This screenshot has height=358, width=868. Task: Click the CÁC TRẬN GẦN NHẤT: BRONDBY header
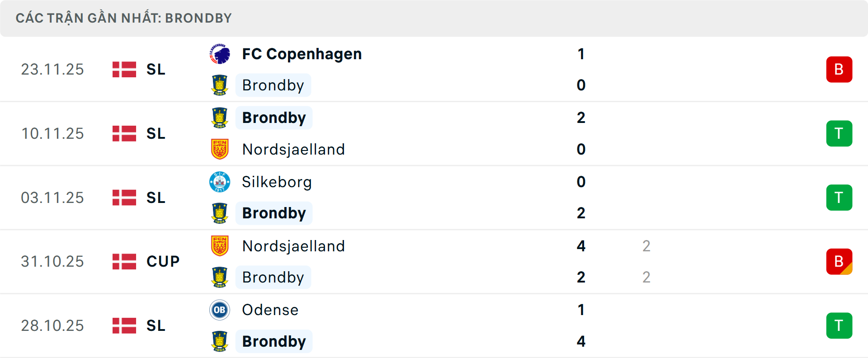pos(124,18)
